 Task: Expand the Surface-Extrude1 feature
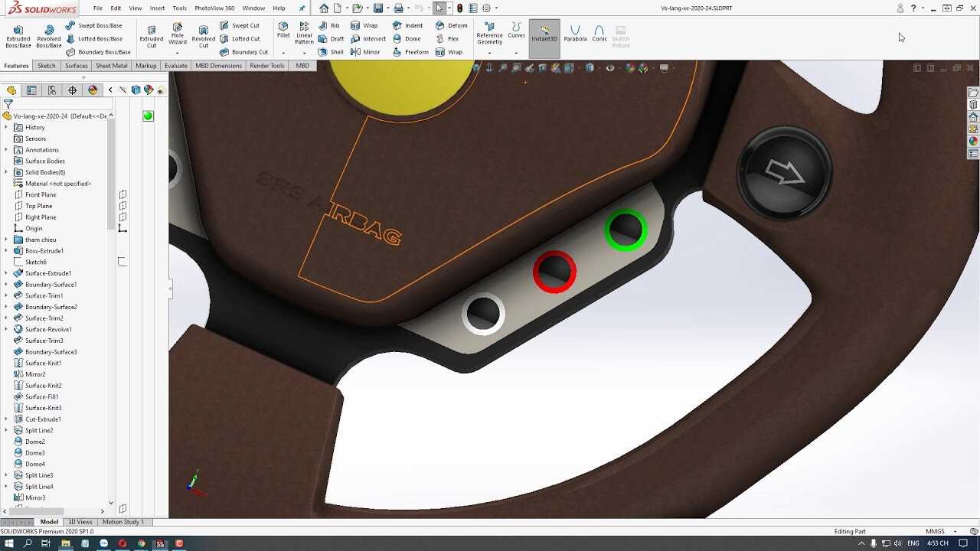tap(6, 273)
